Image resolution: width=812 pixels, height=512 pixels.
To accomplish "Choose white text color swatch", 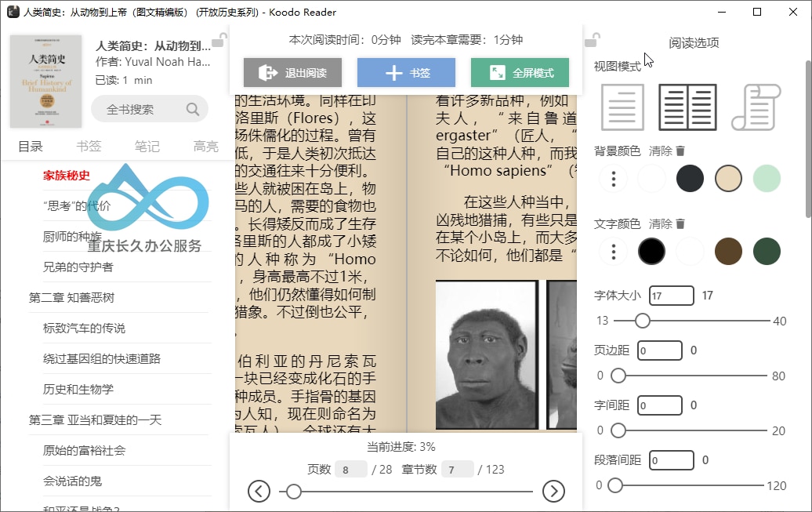I will coord(690,252).
